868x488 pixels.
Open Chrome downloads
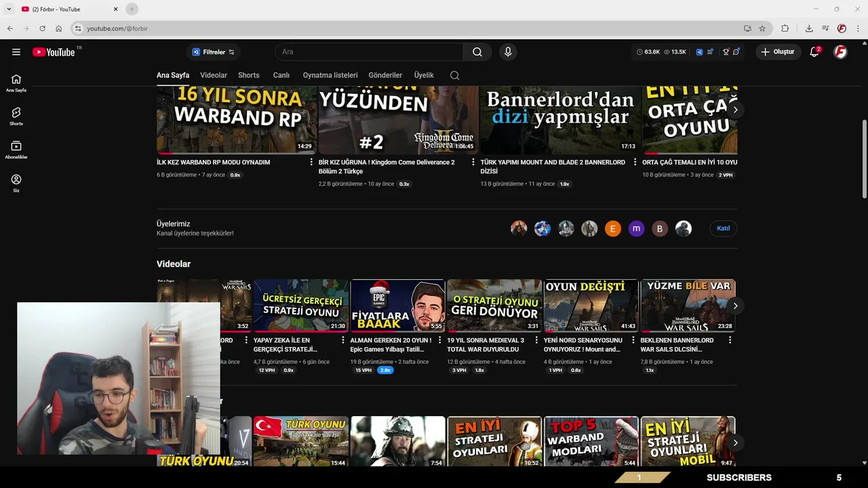point(809,28)
